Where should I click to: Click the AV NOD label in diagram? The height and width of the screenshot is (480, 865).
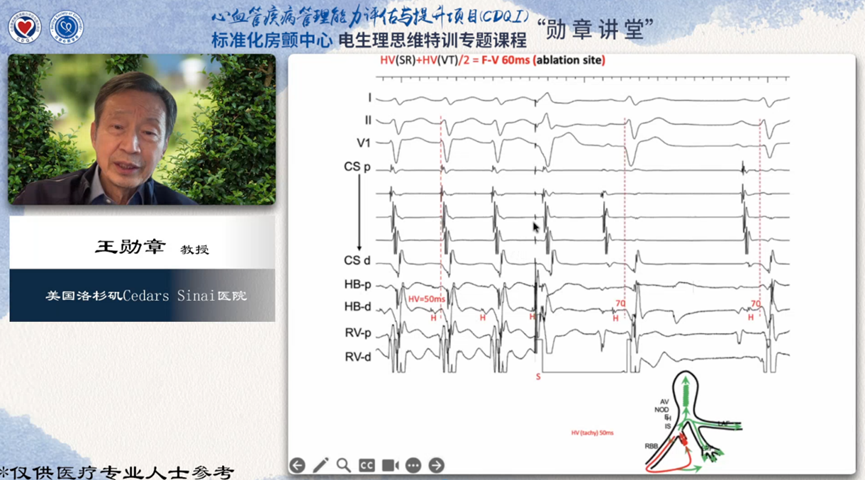(662, 406)
